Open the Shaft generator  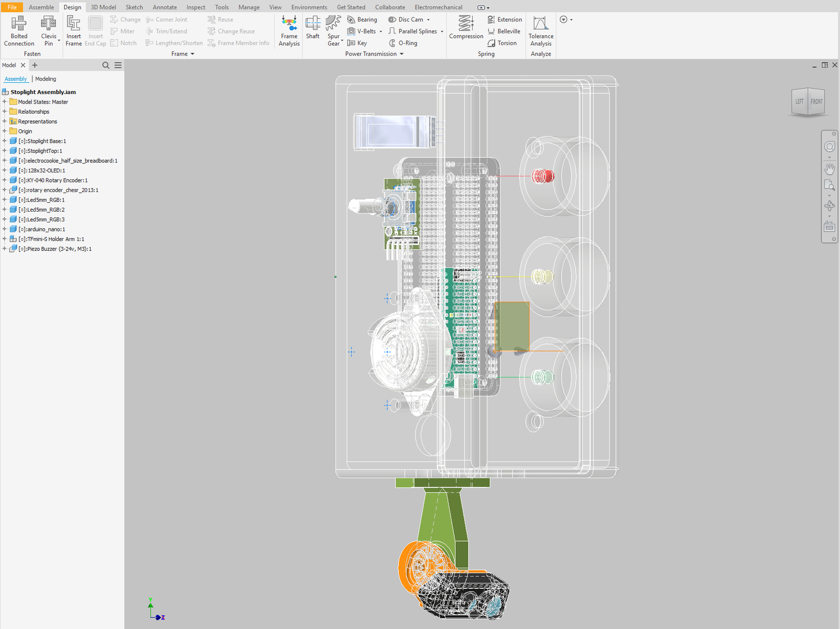coord(312,28)
